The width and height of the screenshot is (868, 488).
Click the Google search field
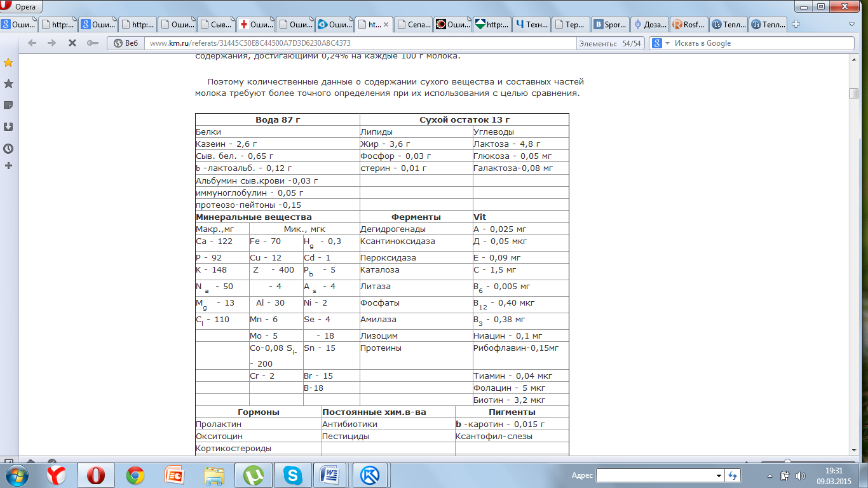pos(763,43)
